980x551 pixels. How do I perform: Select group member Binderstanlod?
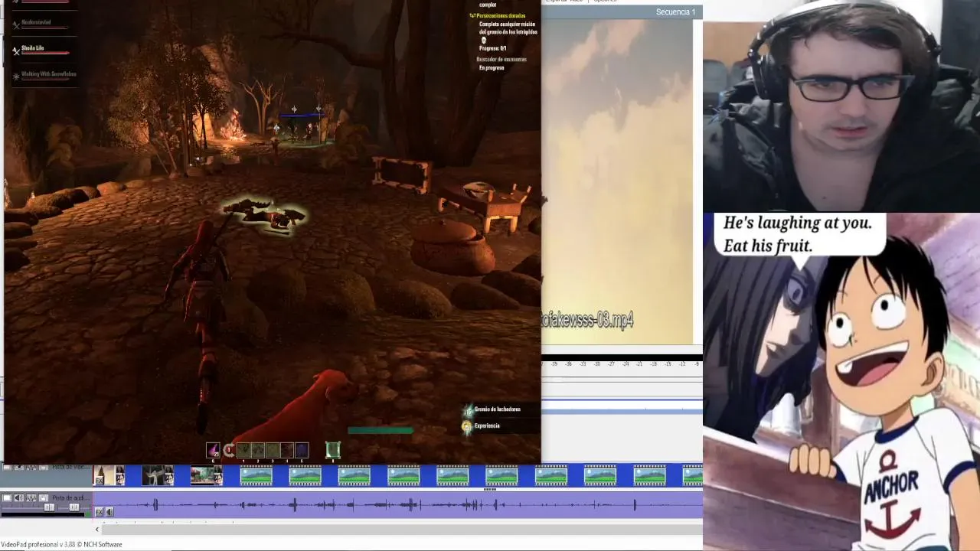(x=36, y=22)
